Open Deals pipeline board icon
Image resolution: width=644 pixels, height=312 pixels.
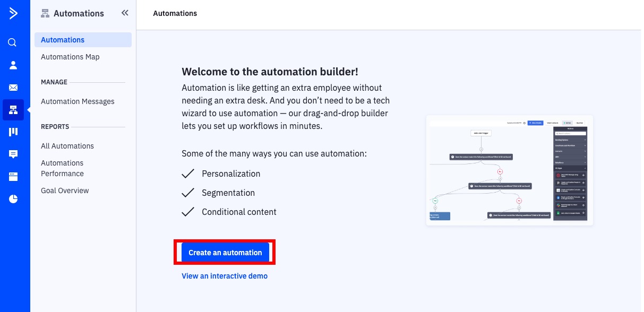tap(13, 132)
